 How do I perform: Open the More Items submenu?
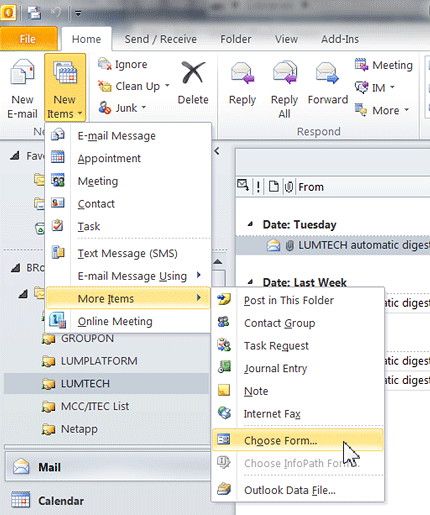point(128,298)
